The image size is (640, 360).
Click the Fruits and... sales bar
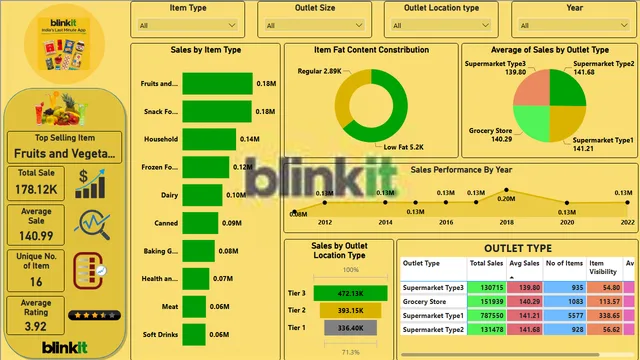(218, 84)
